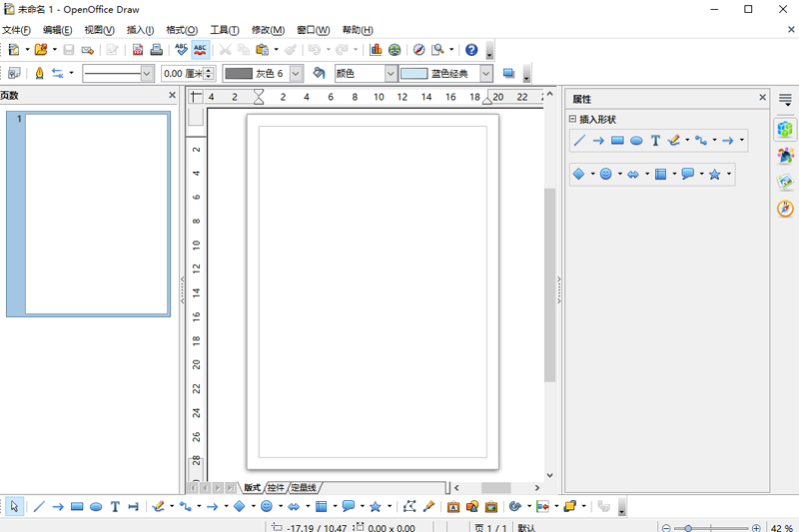Screen dimensions: 799x532
Task: Select the Text tool in the Properties panel
Action: 655,141
